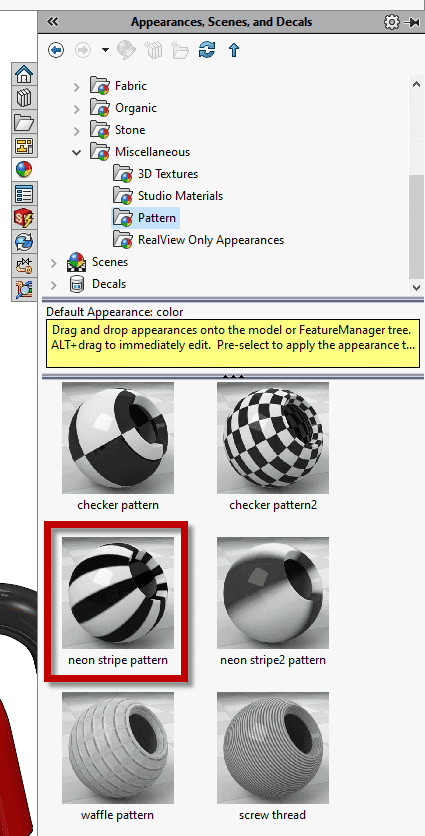Select the checker pattern2 appearance
Viewport: 425px width, 836px height.
tap(273, 447)
